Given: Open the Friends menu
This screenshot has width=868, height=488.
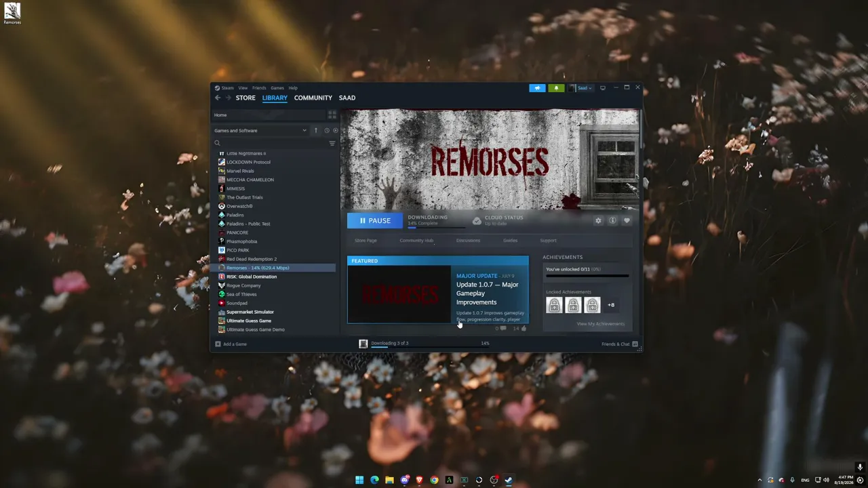Looking at the screenshot, I should pyautogui.click(x=259, y=88).
